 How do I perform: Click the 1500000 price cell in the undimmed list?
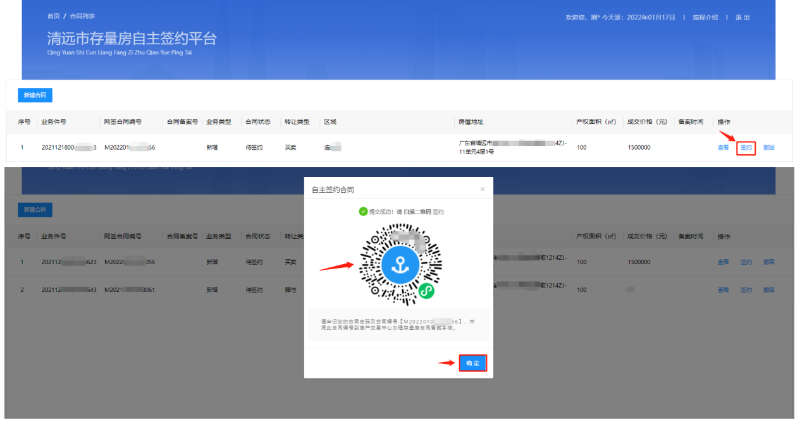pos(639,147)
